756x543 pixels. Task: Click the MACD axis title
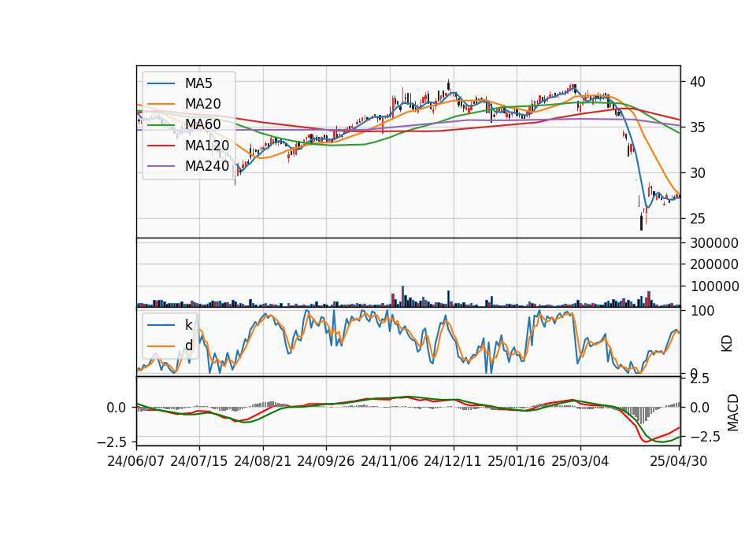point(732,412)
